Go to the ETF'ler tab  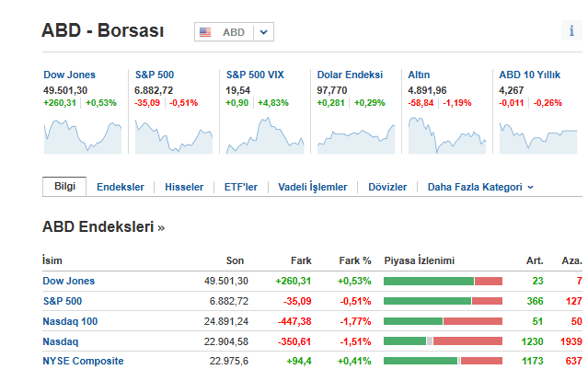(241, 187)
